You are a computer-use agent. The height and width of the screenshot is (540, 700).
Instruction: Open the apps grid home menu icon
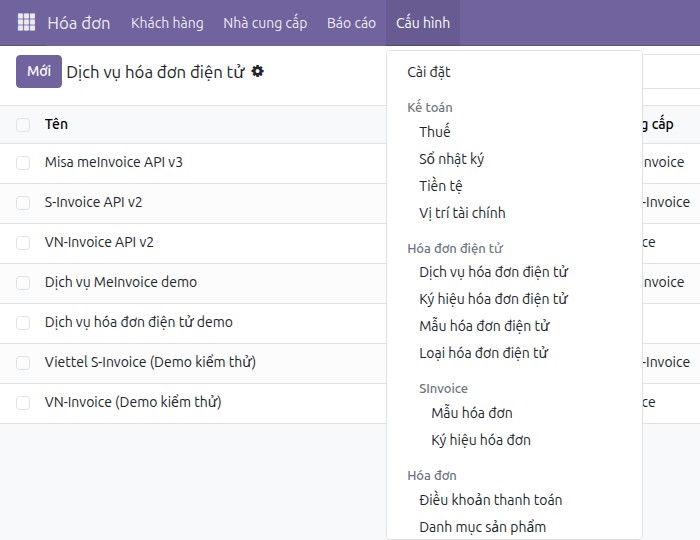(x=26, y=22)
